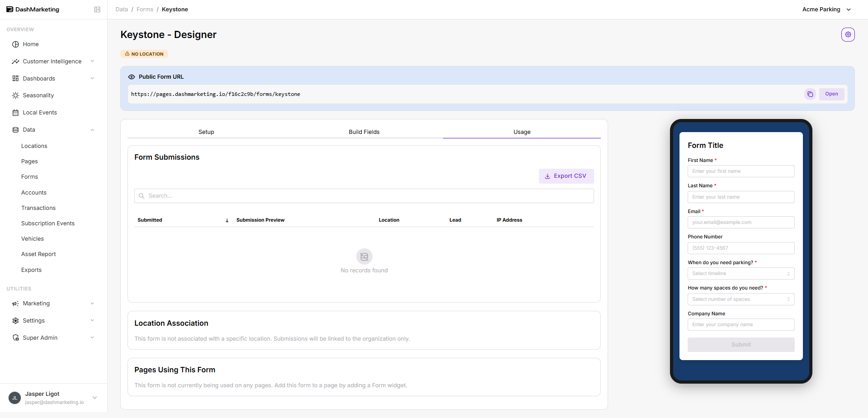
Task: Click the NO LOCATION warning badge
Action: (x=144, y=54)
